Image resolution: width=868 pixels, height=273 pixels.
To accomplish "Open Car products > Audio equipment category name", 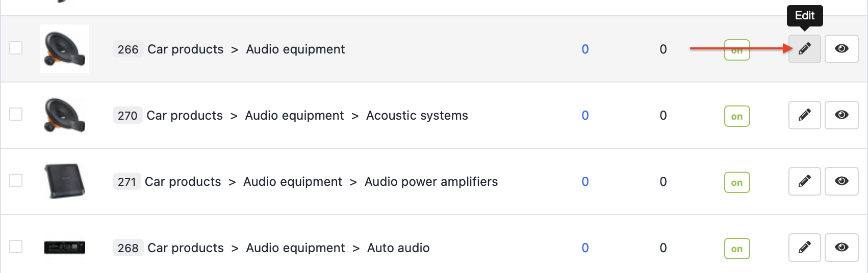I will (x=246, y=49).
